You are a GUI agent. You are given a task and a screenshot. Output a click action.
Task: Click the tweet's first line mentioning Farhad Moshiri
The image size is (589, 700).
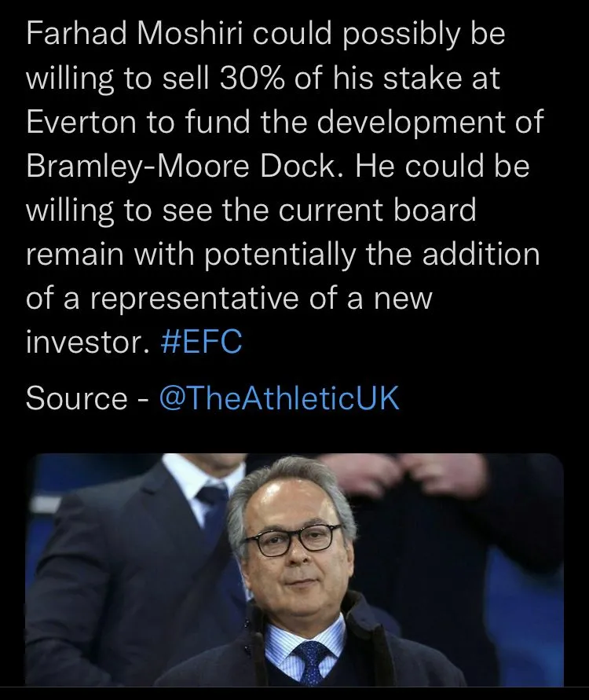coord(265,36)
